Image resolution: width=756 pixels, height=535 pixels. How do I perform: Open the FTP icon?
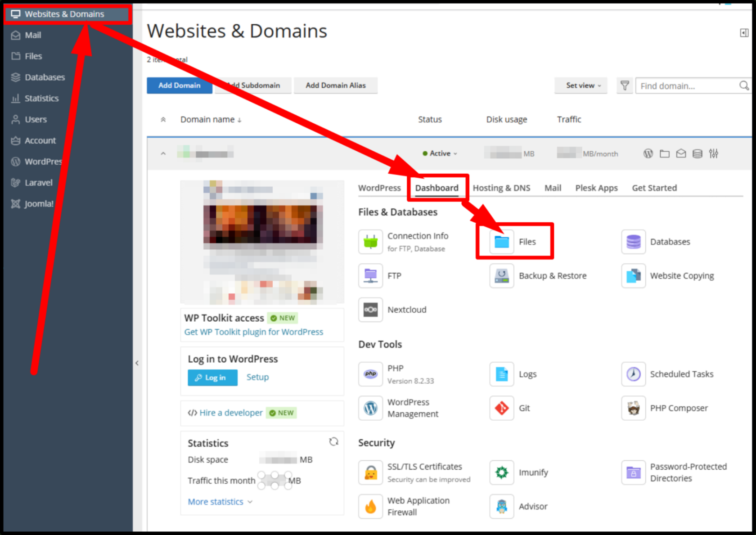[370, 275]
